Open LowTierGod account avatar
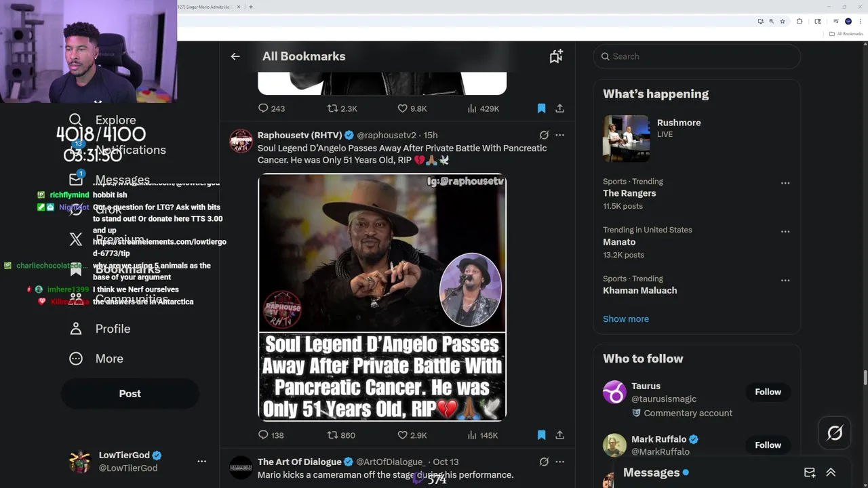 tap(80, 461)
